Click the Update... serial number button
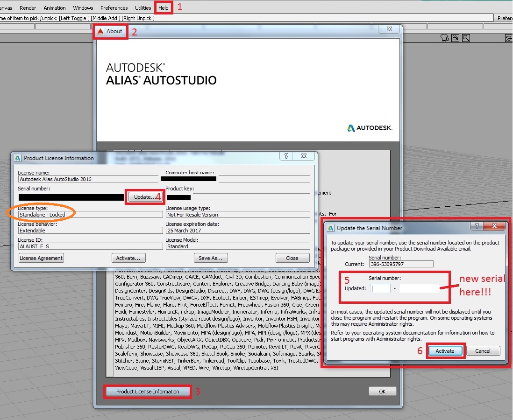The height and width of the screenshot is (420, 513). [x=145, y=197]
